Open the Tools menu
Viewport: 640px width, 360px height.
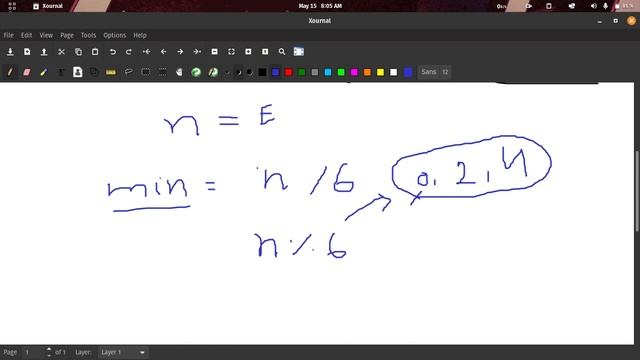pyautogui.click(x=88, y=35)
